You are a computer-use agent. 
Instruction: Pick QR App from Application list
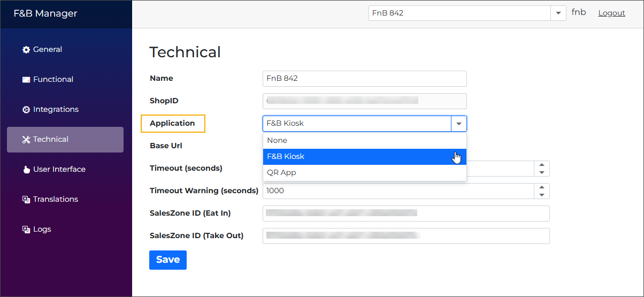point(365,172)
